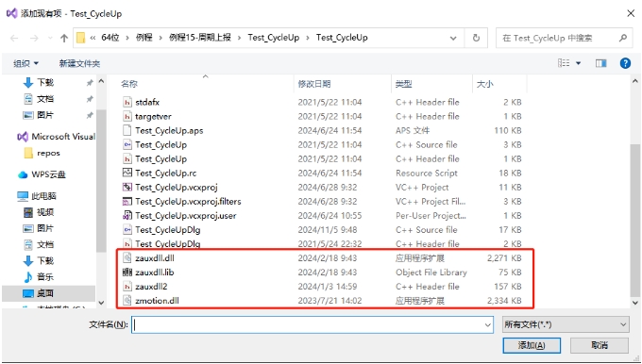Click the 文件名 input field
Screen dimensions: 642x364
pyautogui.click(x=308, y=324)
